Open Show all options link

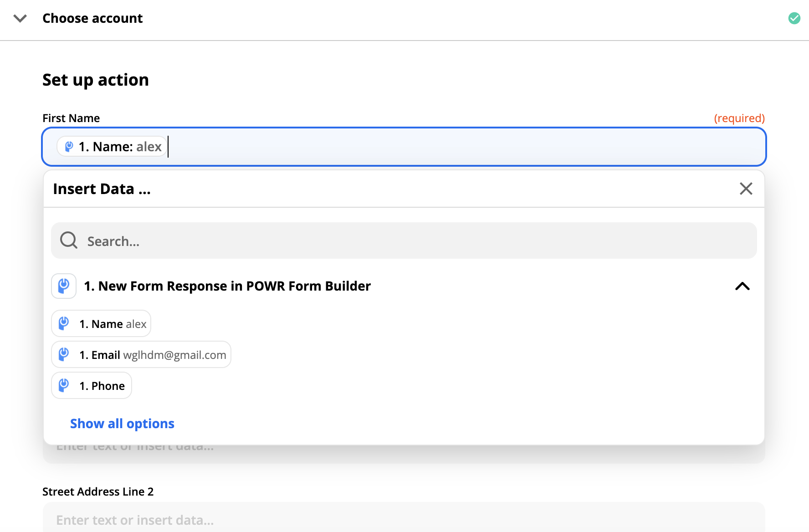(x=122, y=424)
